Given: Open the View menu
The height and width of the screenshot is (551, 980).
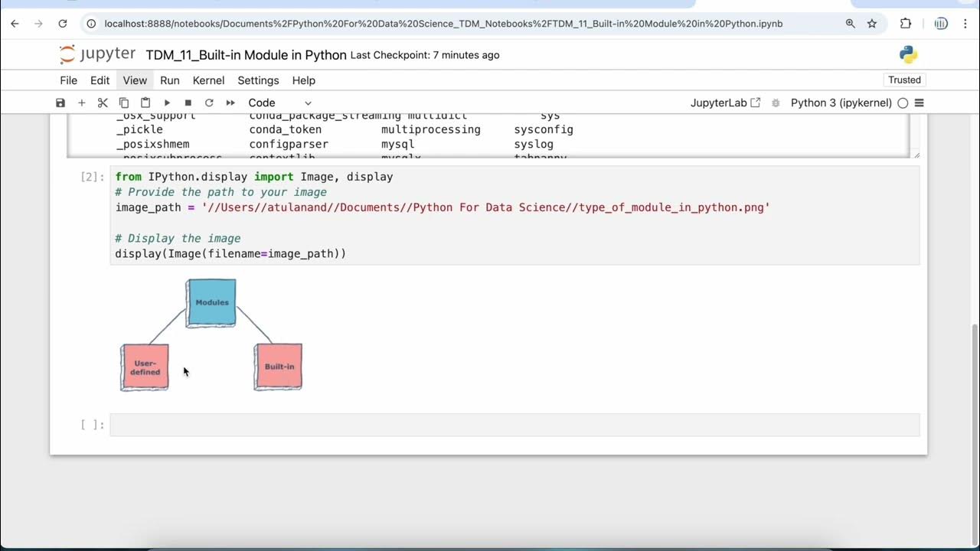Looking at the screenshot, I should click(135, 80).
